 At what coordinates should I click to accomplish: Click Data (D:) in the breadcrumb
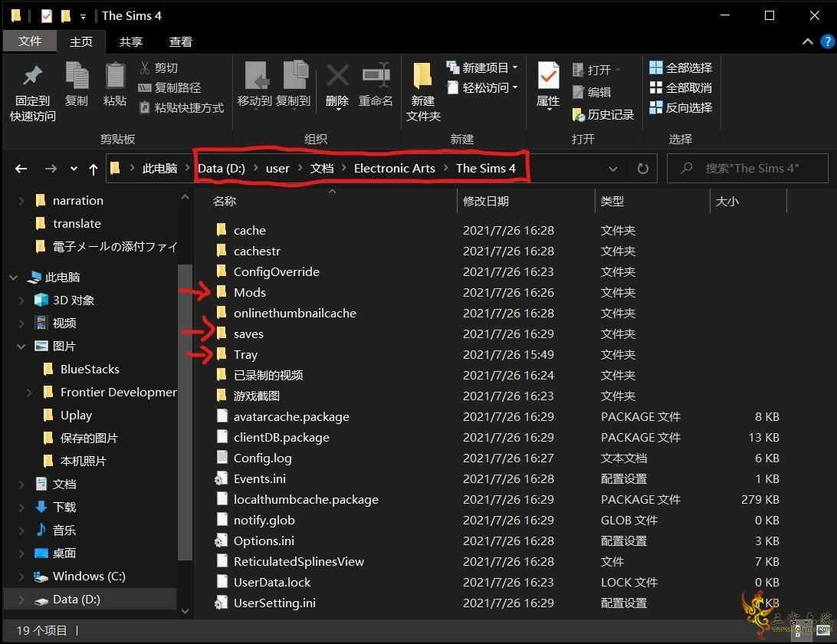[222, 168]
